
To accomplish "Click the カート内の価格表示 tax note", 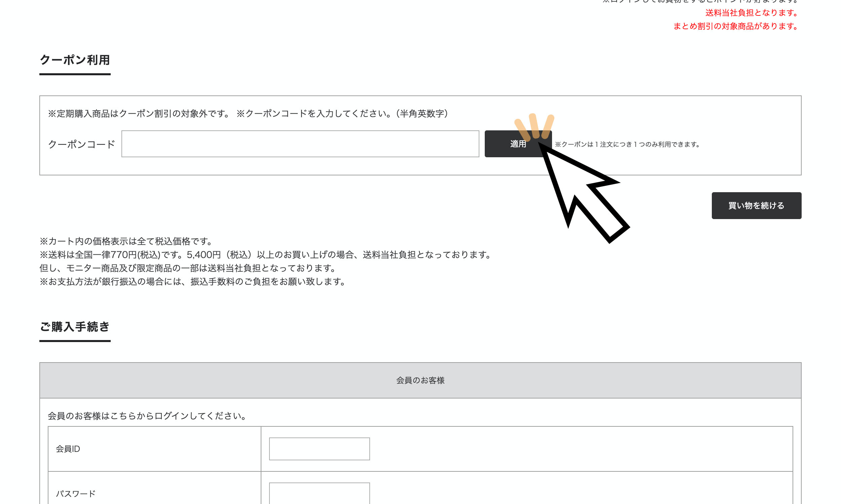I will pyautogui.click(x=126, y=241).
